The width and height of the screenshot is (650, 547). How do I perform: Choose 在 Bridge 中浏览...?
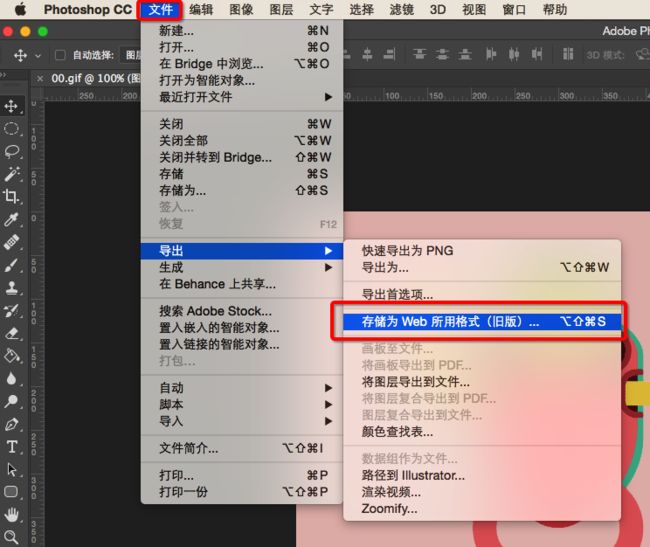point(243,64)
